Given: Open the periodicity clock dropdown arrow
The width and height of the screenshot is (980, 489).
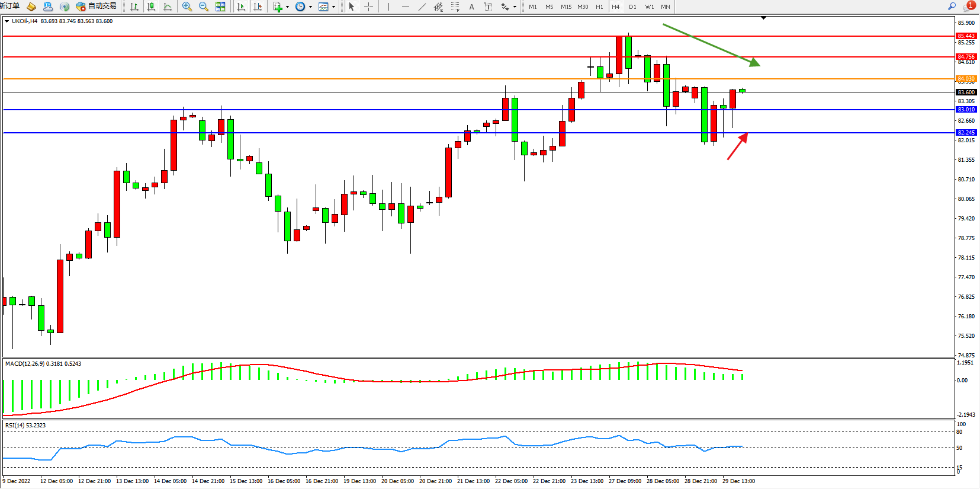Looking at the screenshot, I should pyautogui.click(x=311, y=7).
